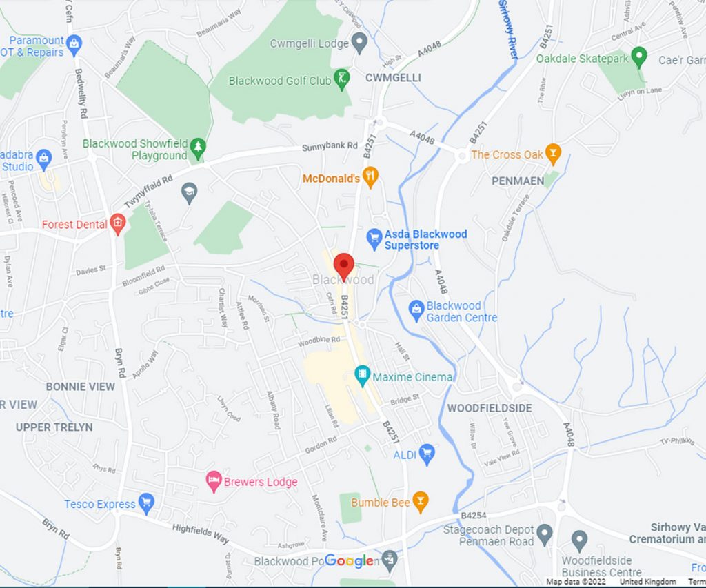The height and width of the screenshot is (588, 706).
Task: Select the Blackwood Showfield Playground tree marker
Action: point(198,149)
